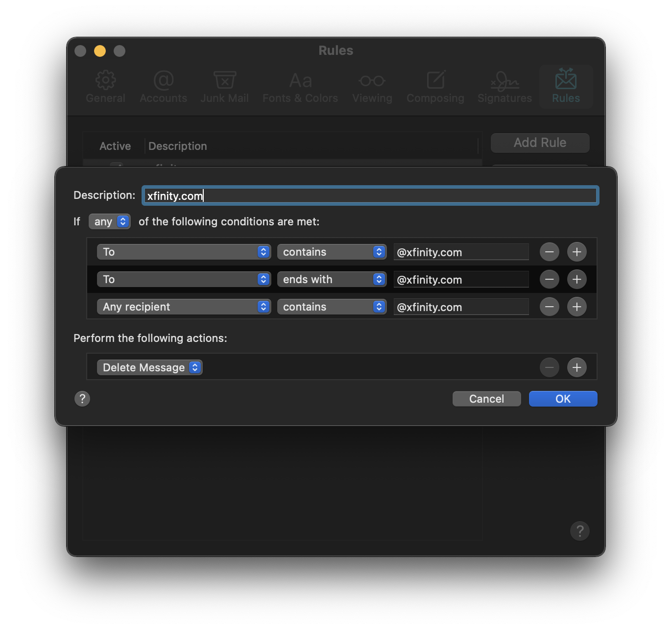Click the Description column header
Image resolution: width=672 pixels, height=629 pixels.
coord(178,146)
